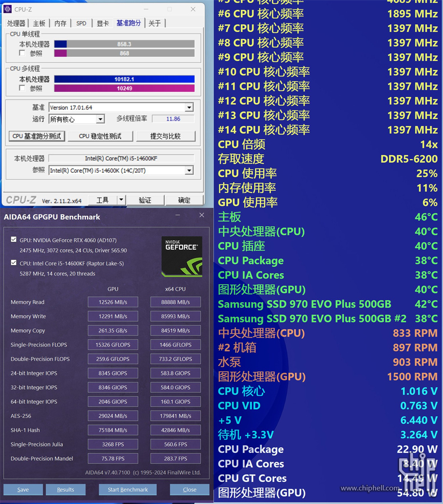Close the CPU-Z window
Image resolution: width=443 pixels, height=504 pixels.
tap(193, 10)
